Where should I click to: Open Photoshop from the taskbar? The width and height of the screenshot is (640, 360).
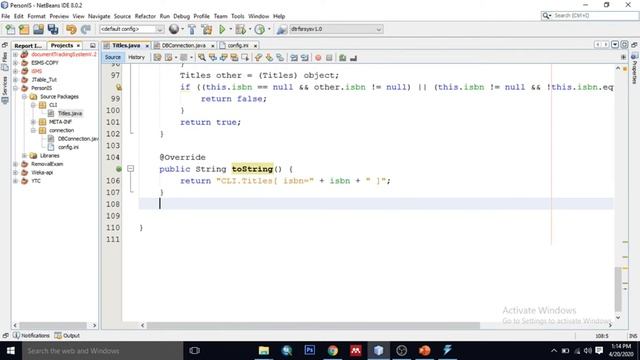(309, 350)
